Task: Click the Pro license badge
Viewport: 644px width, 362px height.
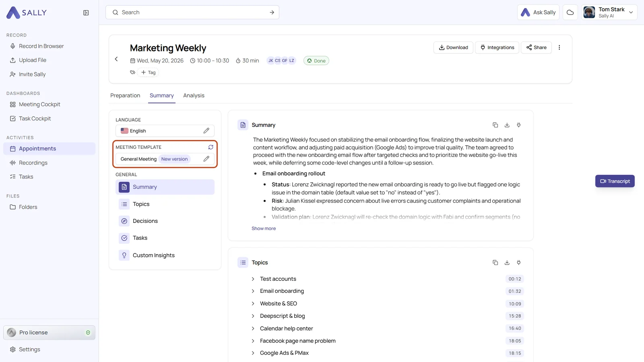Action: coord(50,333)
